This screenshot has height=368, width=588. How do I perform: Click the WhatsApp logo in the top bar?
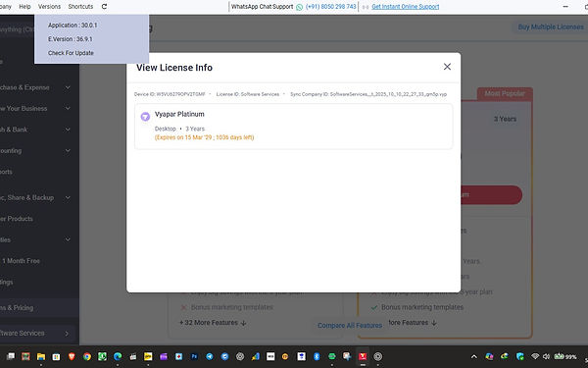coord(299,7)
